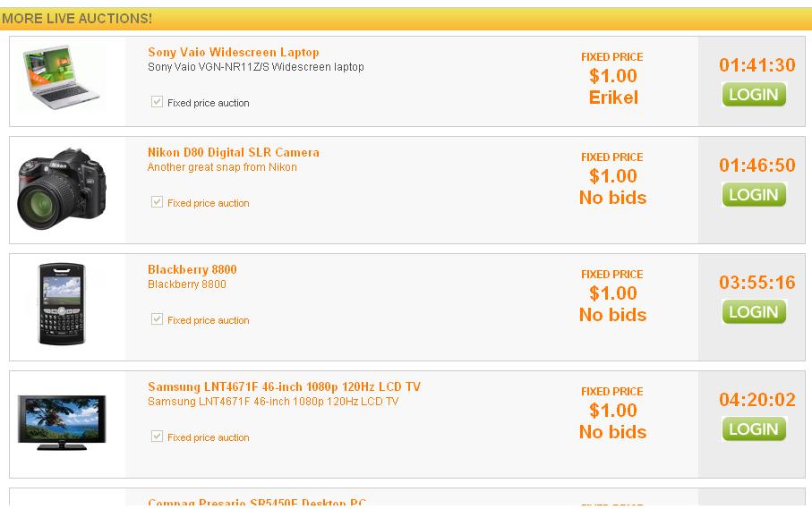The height and width of the screenshot is (509, 812).
Task: Open the Sony Vaio Widescreen Laptop title link
Action: pyautogui.click(x=233, y=52)
